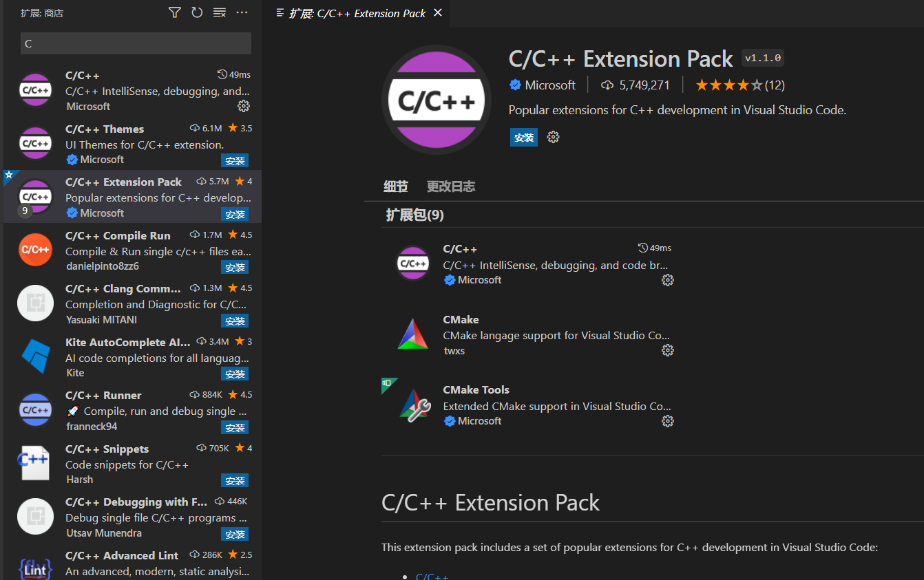Click the star rating in extension header
The image size is (924, 580).
click(x=728, y=85)
